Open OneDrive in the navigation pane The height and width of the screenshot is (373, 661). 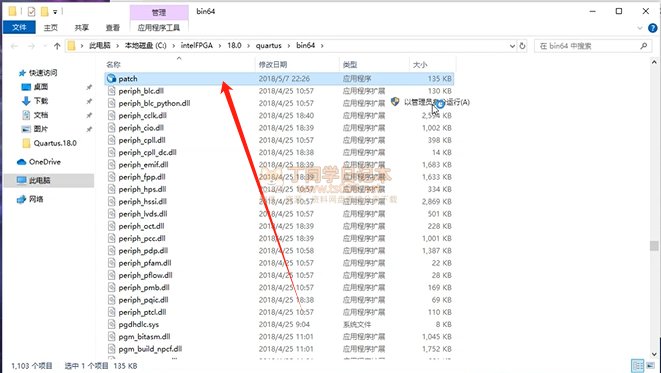tap(44, 162)
